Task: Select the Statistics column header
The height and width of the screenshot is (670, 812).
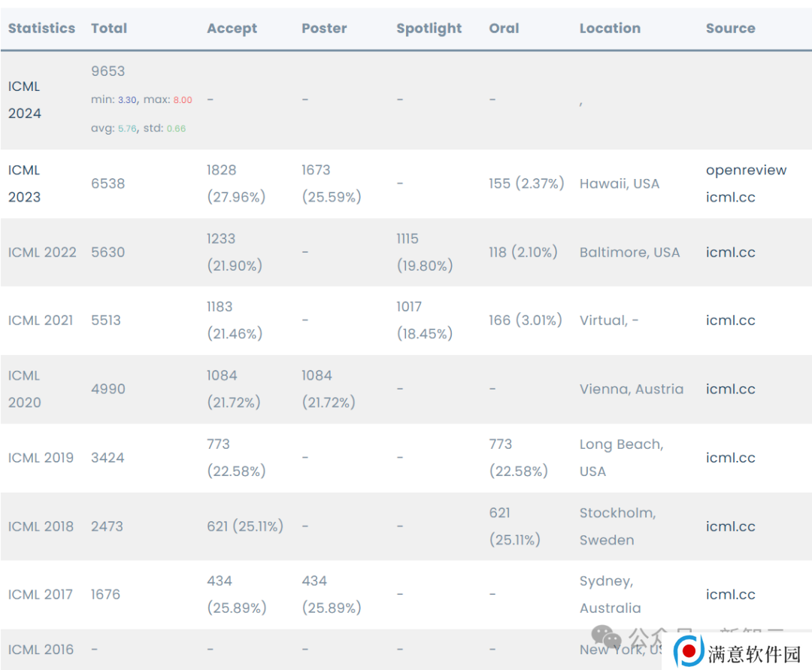Action: (41, 28)
